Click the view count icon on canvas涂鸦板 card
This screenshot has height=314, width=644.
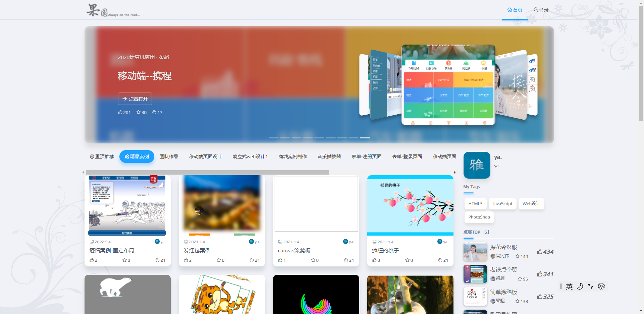346,260
